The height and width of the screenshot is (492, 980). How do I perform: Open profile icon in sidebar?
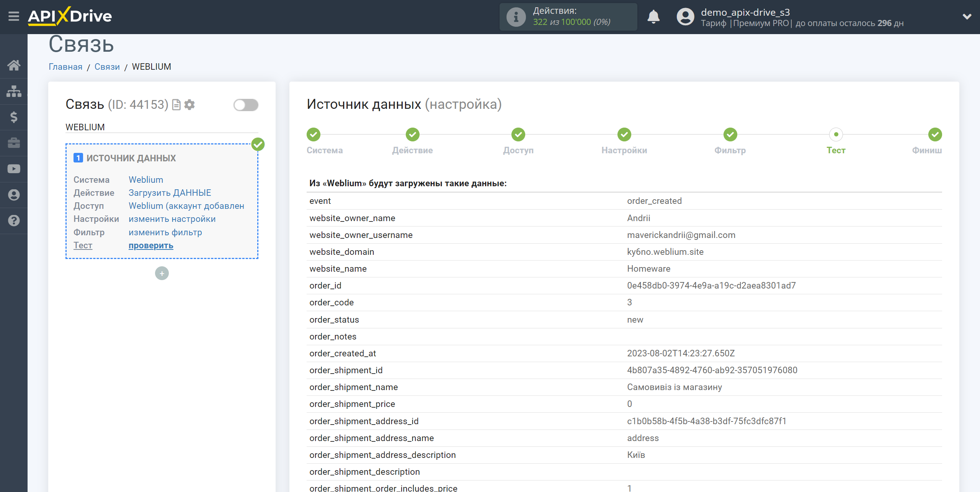pos(14,195)
